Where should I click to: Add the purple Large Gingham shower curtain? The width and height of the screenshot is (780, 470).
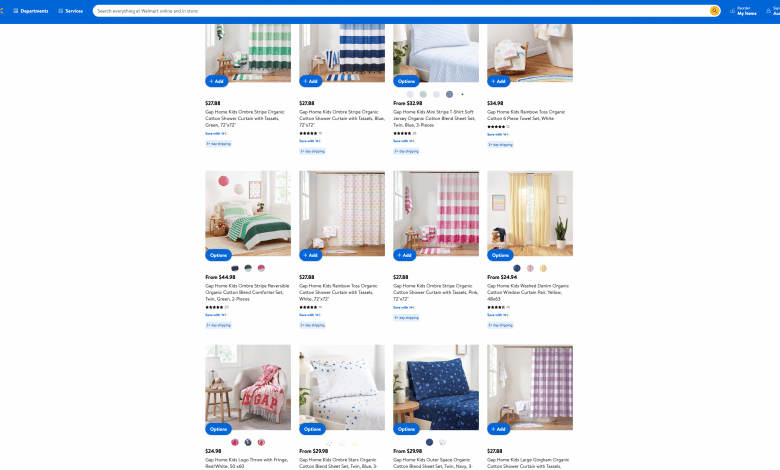click(498, 429)
